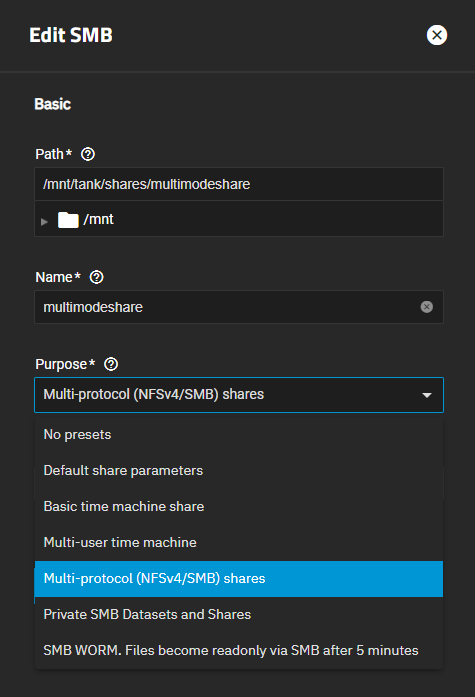Click into the Name input field

pos(239,307)
